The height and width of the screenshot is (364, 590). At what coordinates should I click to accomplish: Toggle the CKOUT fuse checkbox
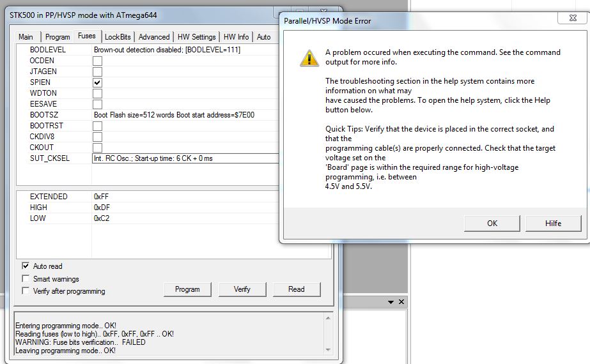click(97, 148)
